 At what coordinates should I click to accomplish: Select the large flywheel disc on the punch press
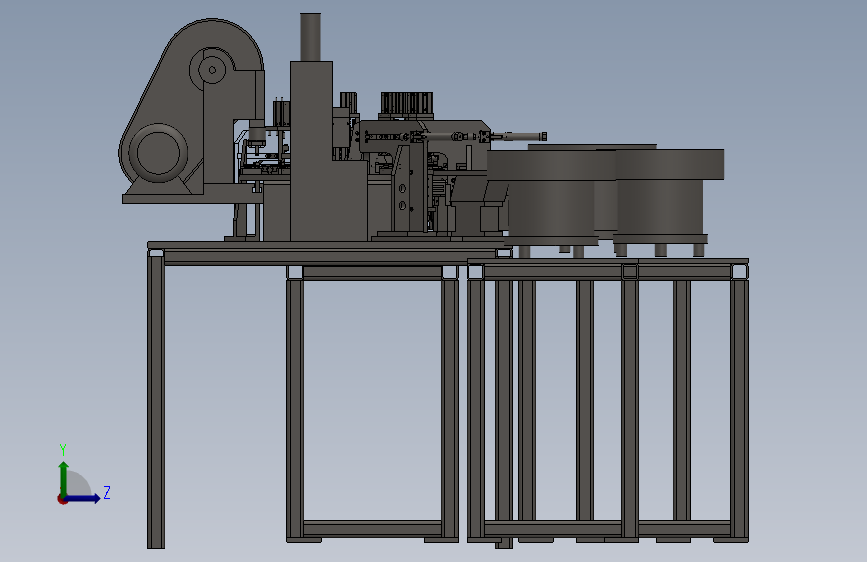158,153
